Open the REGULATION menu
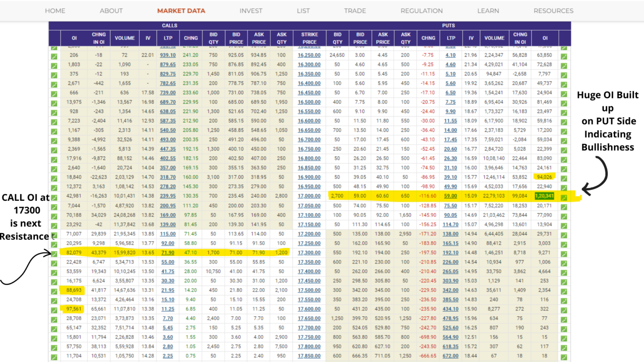644x362 pixels. point(421,11)
